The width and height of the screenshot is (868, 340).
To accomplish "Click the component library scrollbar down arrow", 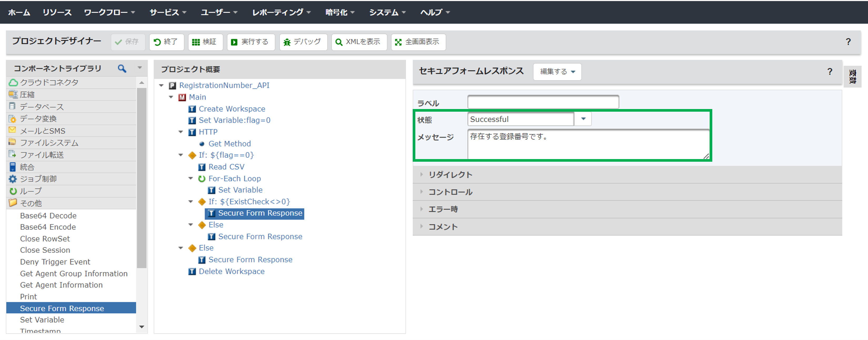I will (142, 327).
